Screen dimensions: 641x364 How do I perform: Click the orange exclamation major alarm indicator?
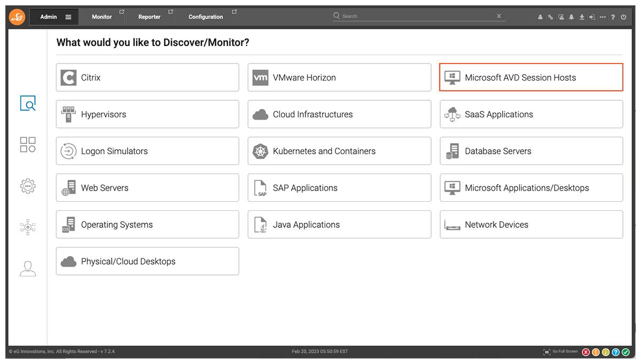596,352
